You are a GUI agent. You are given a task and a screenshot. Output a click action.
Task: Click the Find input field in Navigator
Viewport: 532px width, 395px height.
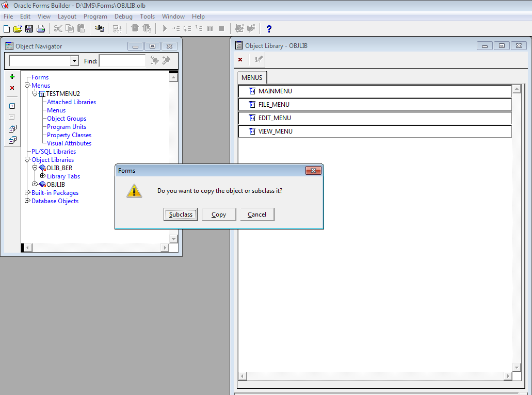pyautogui.click(x=122, y=61)
